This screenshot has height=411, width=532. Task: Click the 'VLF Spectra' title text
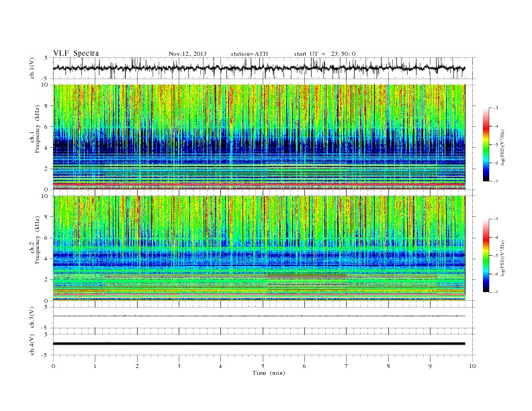[76, 53]
